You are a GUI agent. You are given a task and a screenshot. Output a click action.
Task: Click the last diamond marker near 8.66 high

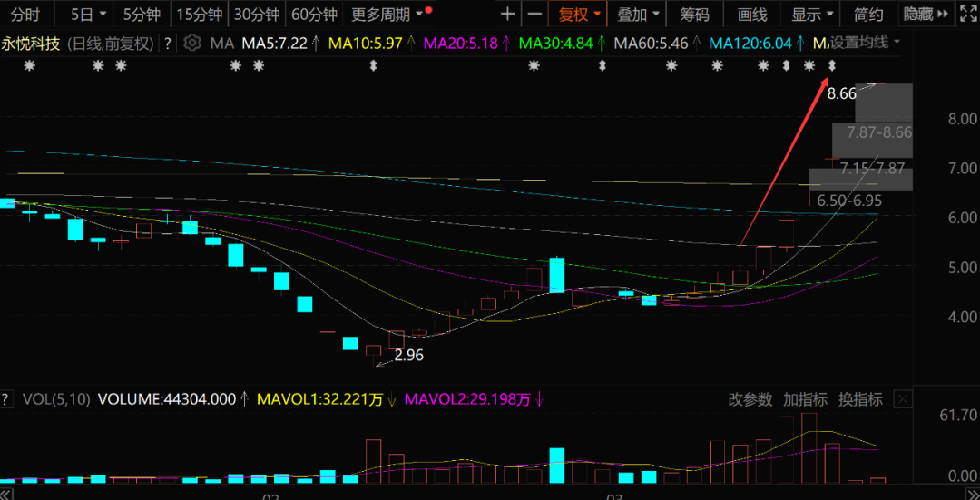(832, 65)
